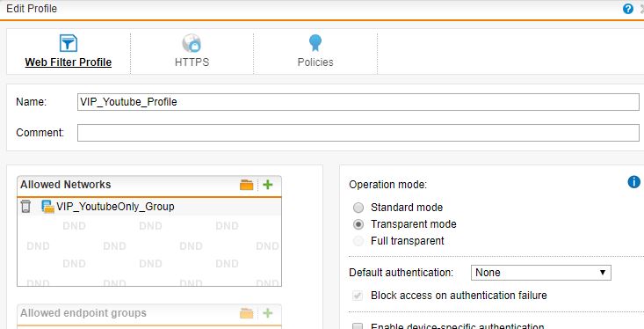The height and width of the screenshot is (329, 644).
Task: Click the Comment input field
Action: click(358, 133)
